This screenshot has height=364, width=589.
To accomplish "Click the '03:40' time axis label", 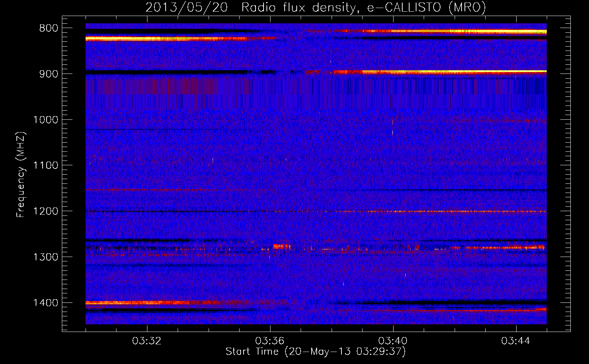I will coord(393,341).
